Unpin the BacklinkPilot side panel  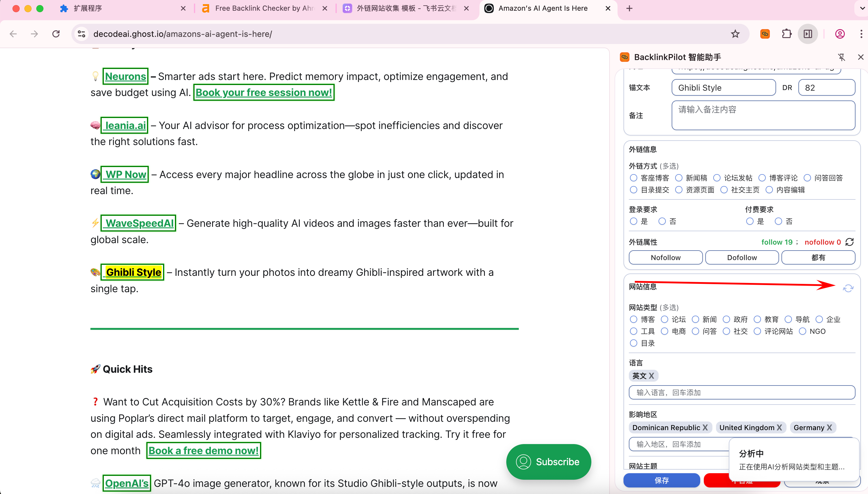tap(842, 57)
